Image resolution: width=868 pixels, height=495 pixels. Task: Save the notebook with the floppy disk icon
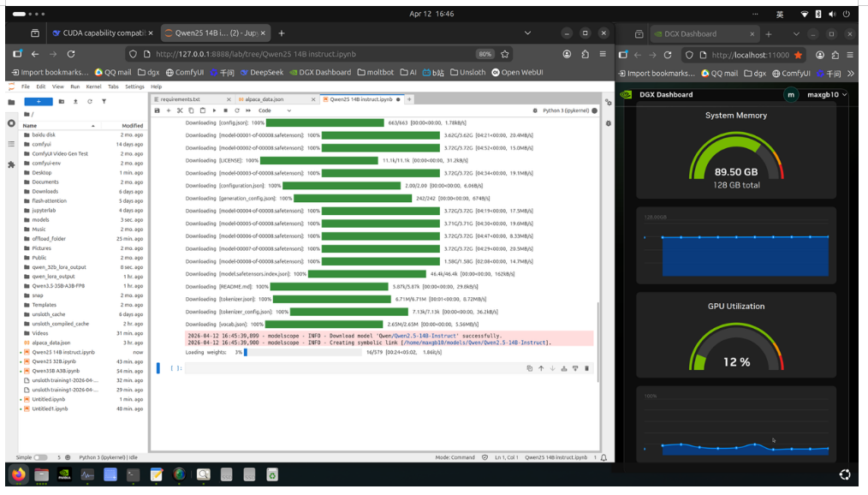coord(158,110)
